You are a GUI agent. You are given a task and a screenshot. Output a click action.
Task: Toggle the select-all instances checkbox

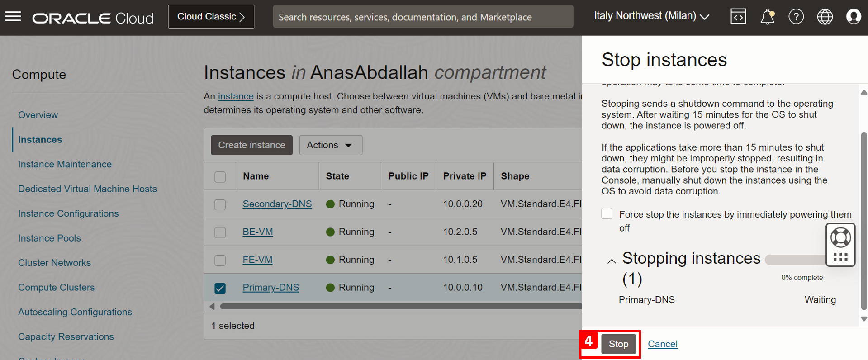point(220,177)
